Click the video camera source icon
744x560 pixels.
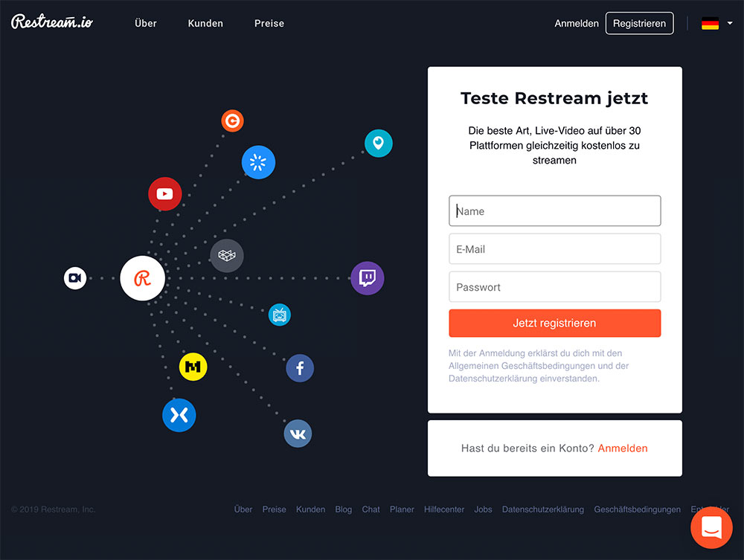(x=74, y=278)
